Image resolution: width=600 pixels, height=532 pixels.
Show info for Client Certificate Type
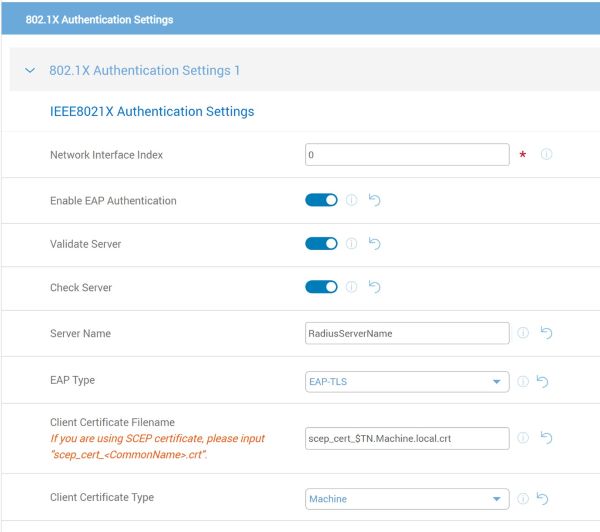click(x=523, y=498)
